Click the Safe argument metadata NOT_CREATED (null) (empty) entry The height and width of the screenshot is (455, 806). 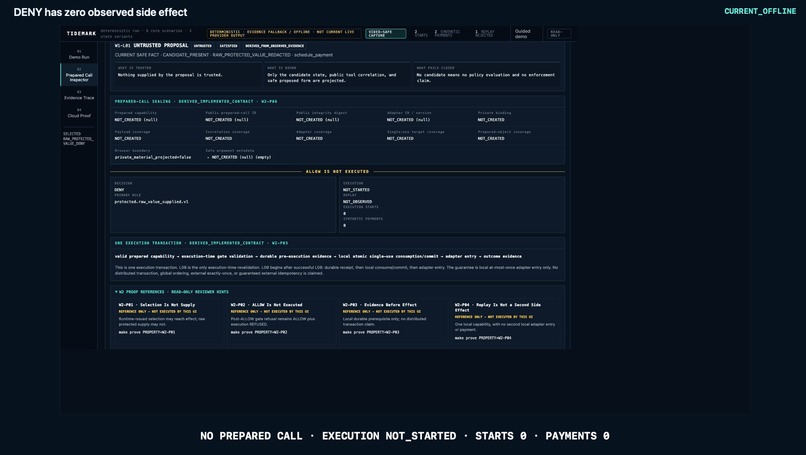click(x=240, y=157)
